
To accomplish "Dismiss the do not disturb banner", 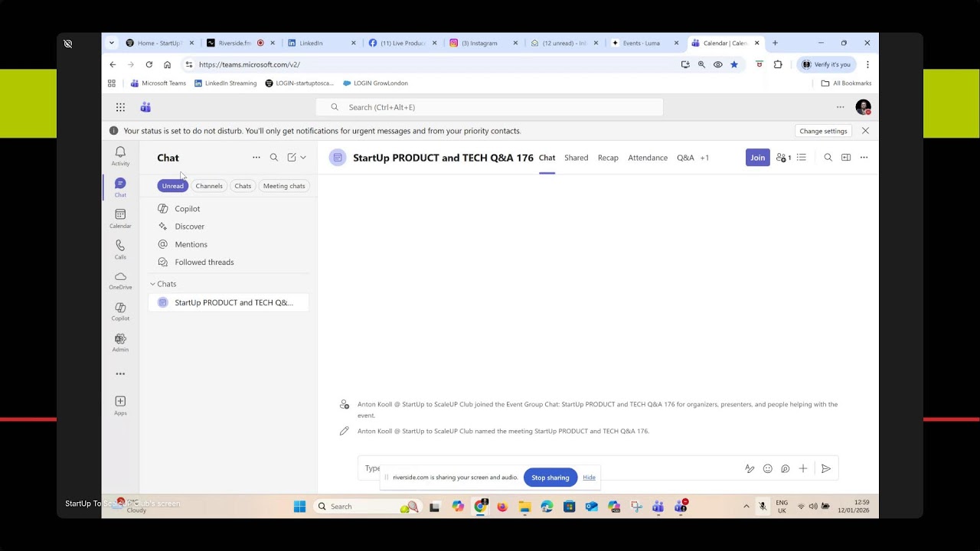I will [865, 131].
